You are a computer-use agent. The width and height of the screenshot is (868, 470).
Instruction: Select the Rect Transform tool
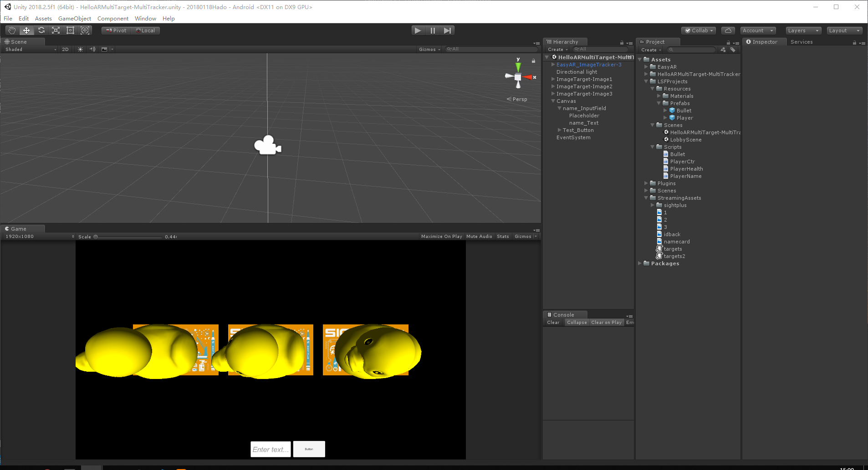click(x=70, y=30)
